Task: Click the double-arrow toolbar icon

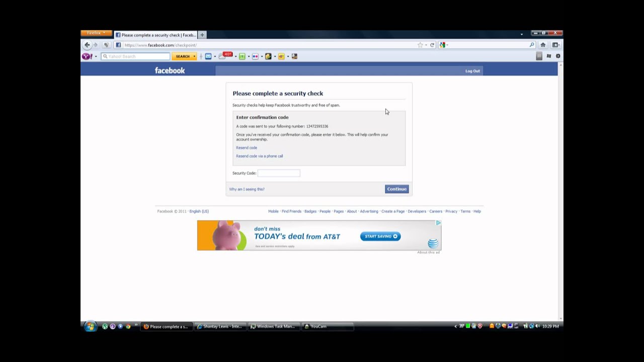Action: click(x=549, y=56)
